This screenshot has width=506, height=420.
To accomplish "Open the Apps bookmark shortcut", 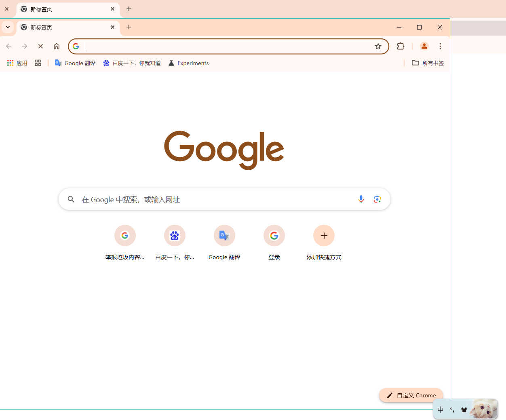I will pos(17,63).
